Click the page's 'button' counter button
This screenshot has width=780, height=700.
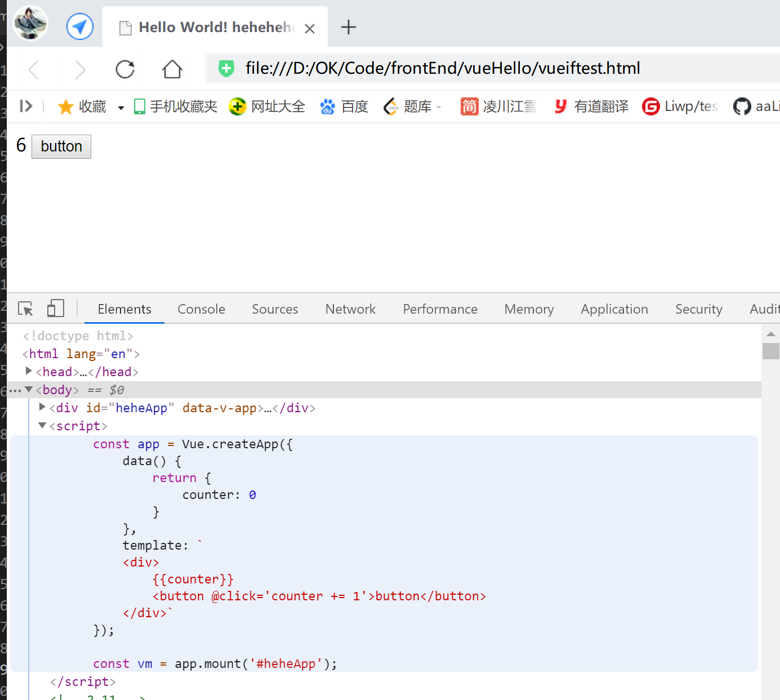coord(61,146)
